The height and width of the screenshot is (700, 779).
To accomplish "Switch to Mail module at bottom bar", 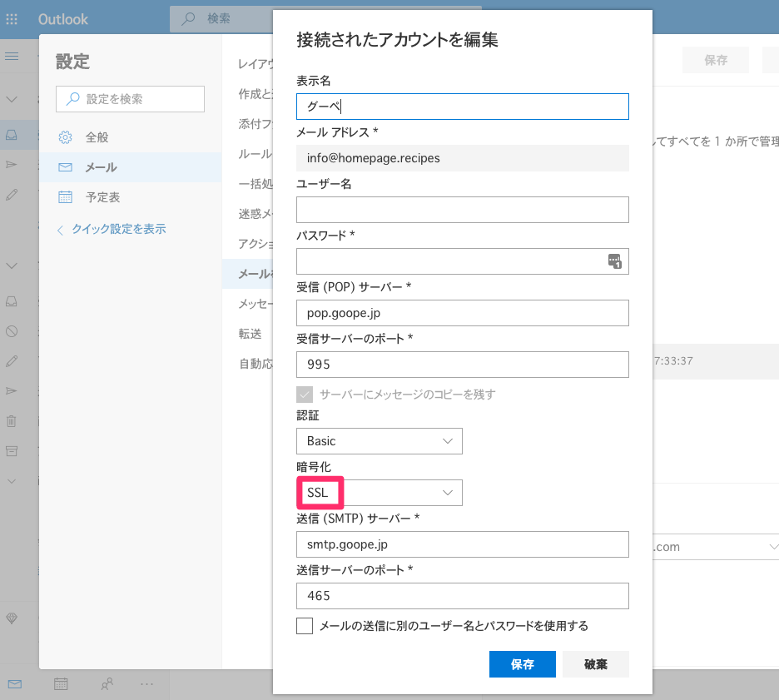I will [15, 684].
